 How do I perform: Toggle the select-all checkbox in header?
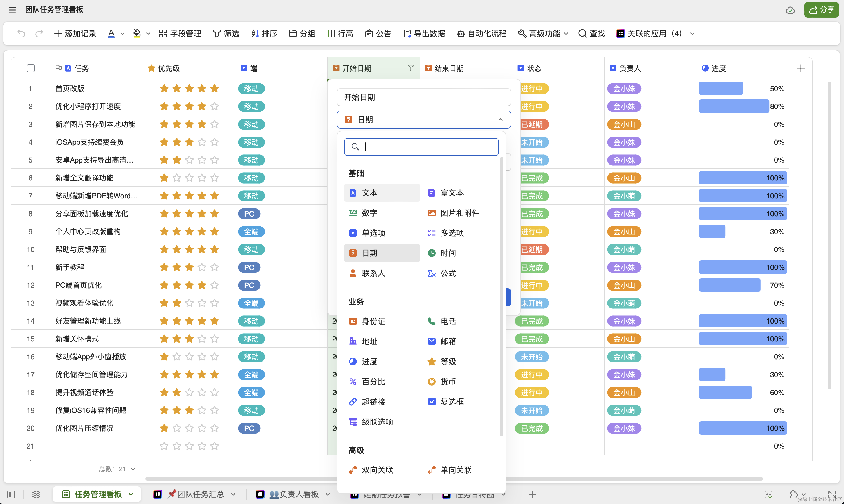[30, 68]
